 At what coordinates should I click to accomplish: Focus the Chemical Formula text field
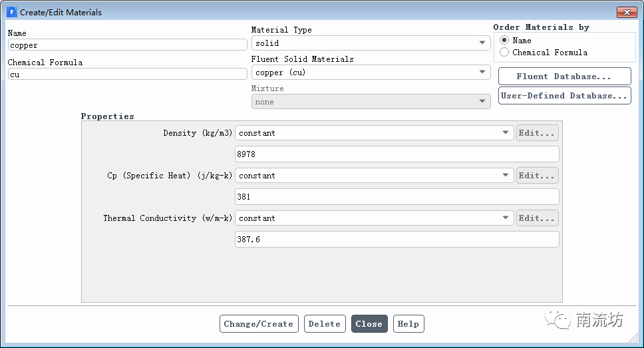click(127, 75)
